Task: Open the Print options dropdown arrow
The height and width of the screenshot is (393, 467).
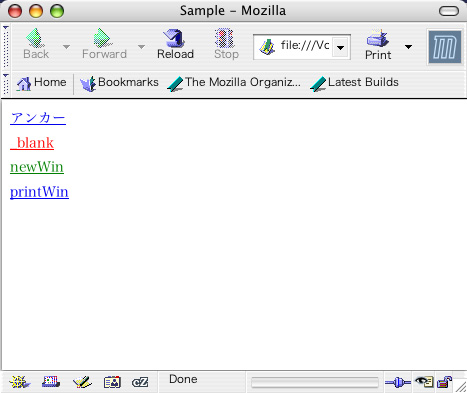Action: pos(408,47)
